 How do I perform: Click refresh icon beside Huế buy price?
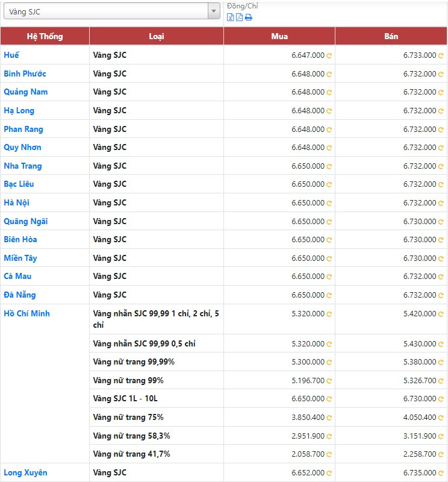pos(329,55)
